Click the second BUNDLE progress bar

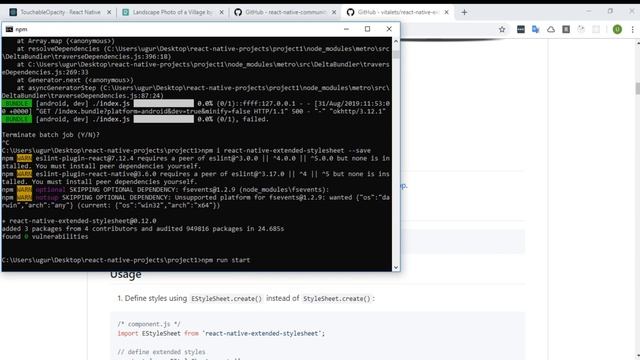164,119
